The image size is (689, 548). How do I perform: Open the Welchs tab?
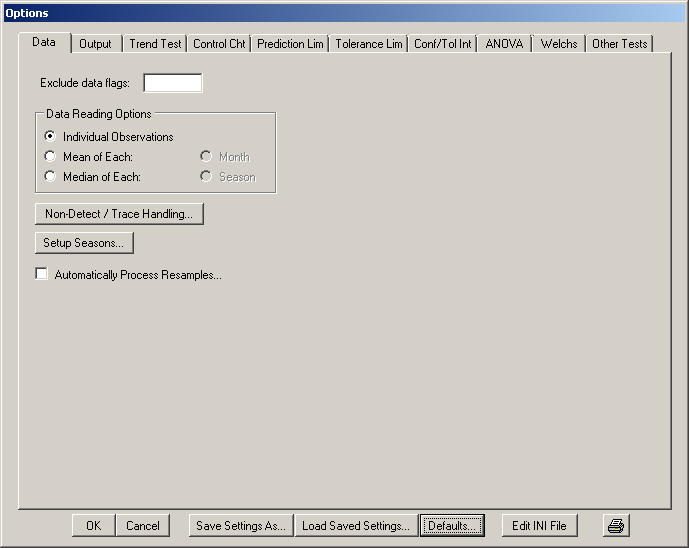559,44
